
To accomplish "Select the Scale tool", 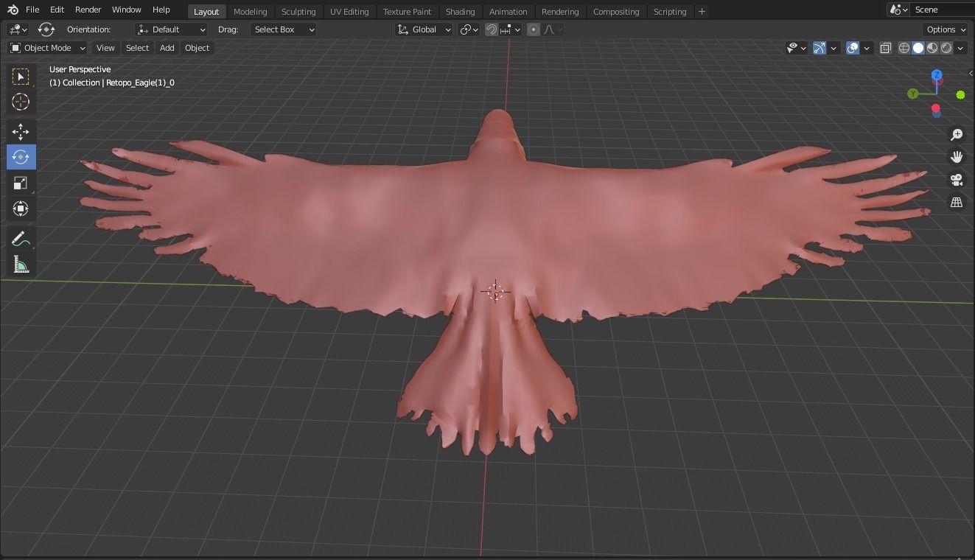I will coord(21,183).
